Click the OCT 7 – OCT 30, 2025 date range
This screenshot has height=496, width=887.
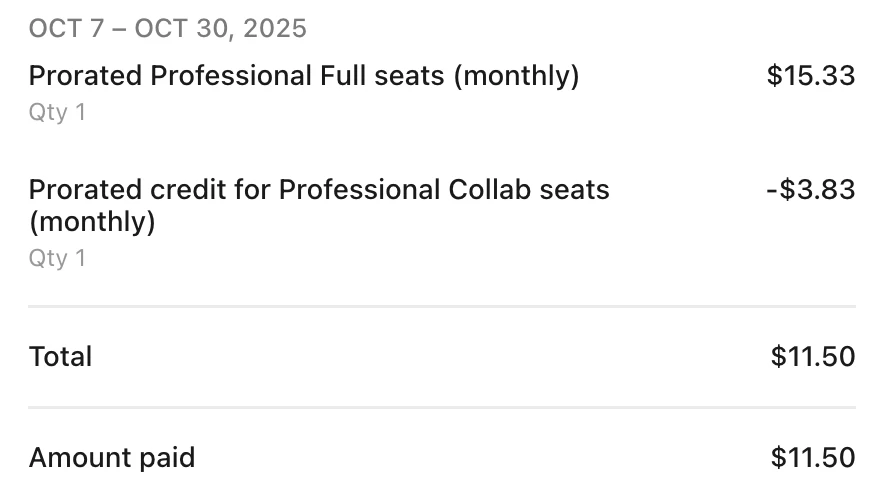(167, 29)
